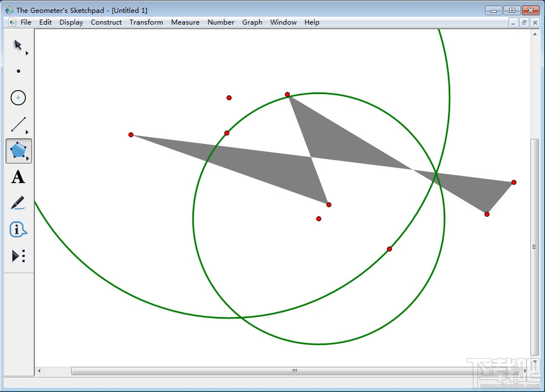Open the Help menu
Viewport: 545px width, 392px height.
point(312,22)
